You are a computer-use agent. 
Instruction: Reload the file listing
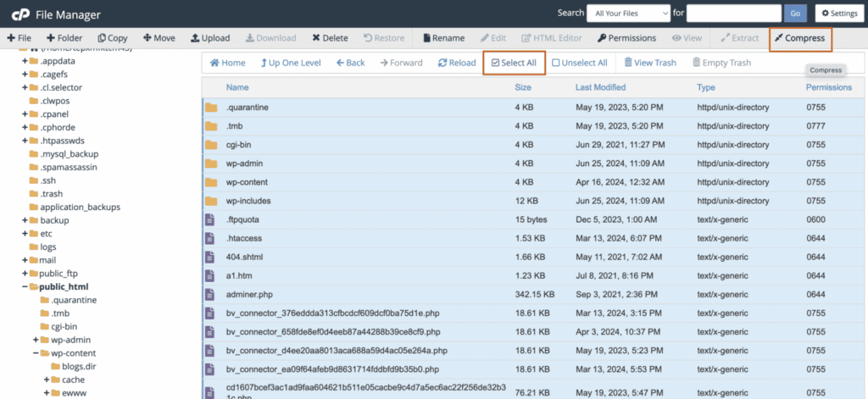[457, 63]
